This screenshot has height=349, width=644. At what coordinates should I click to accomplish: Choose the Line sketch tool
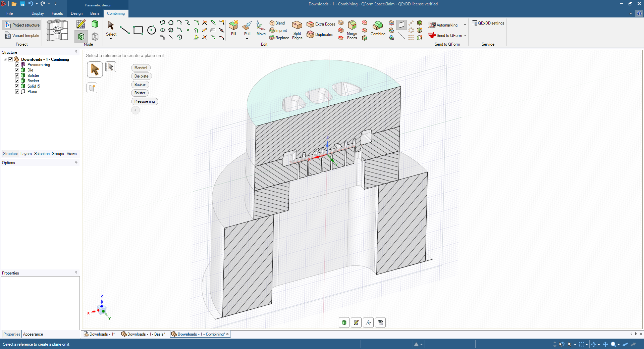(x=124, y=30)
